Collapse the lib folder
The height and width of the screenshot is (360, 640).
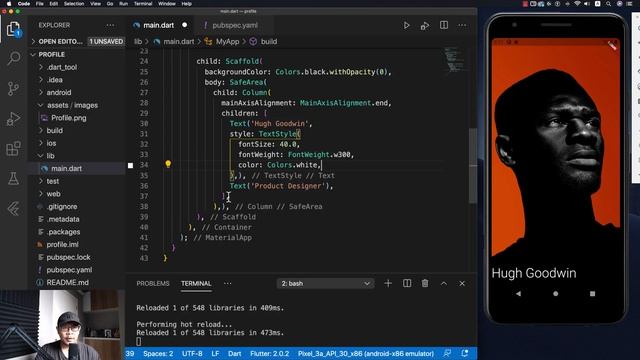coord(50,156)
